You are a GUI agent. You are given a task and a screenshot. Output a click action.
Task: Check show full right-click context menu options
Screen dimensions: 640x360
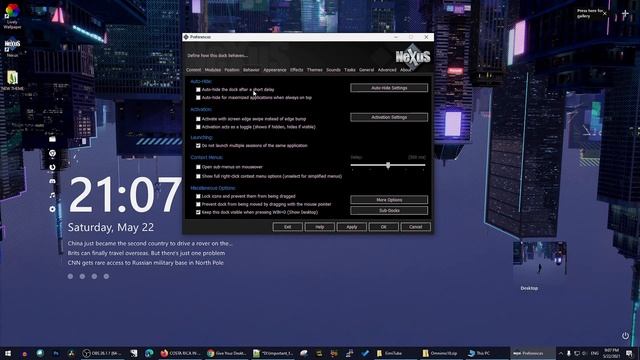198,176
